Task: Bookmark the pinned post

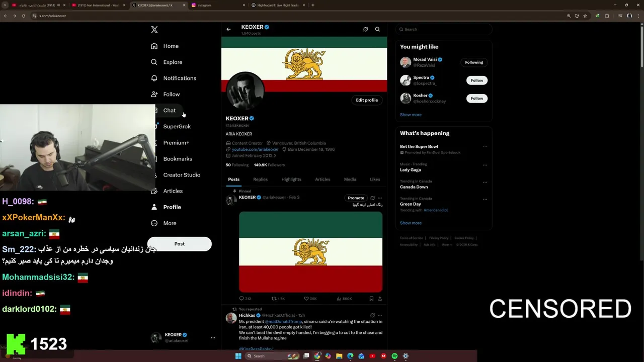Action: tap(371, 299)
